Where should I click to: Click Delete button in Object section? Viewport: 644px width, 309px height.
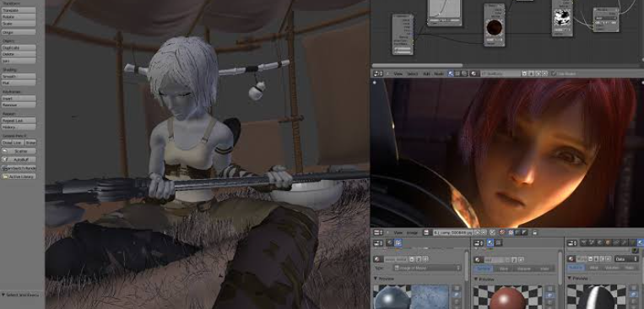[x=19, y=54]
